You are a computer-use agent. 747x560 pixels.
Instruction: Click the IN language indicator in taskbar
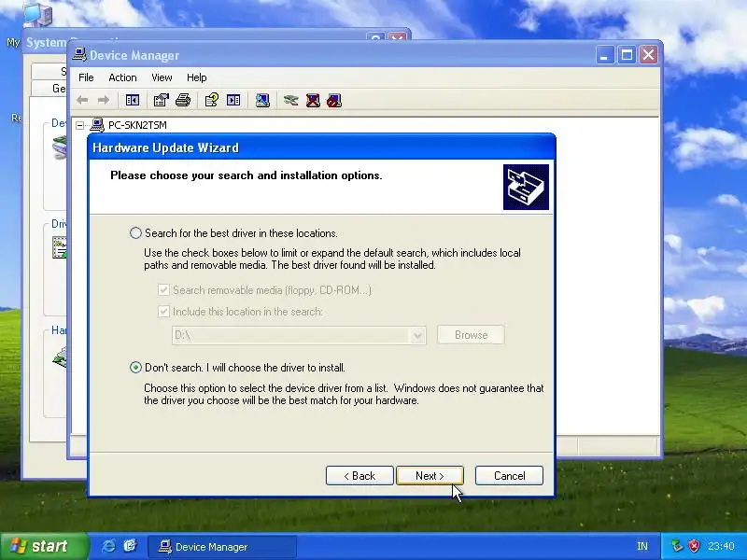pyautogui.click(x=642, y=546)
